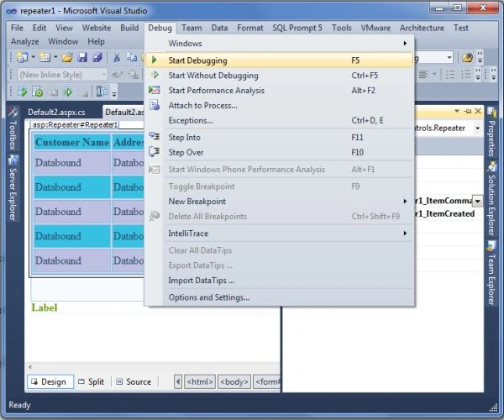Click the Start Performance Analysis chart icon

[x=155, y=90]
